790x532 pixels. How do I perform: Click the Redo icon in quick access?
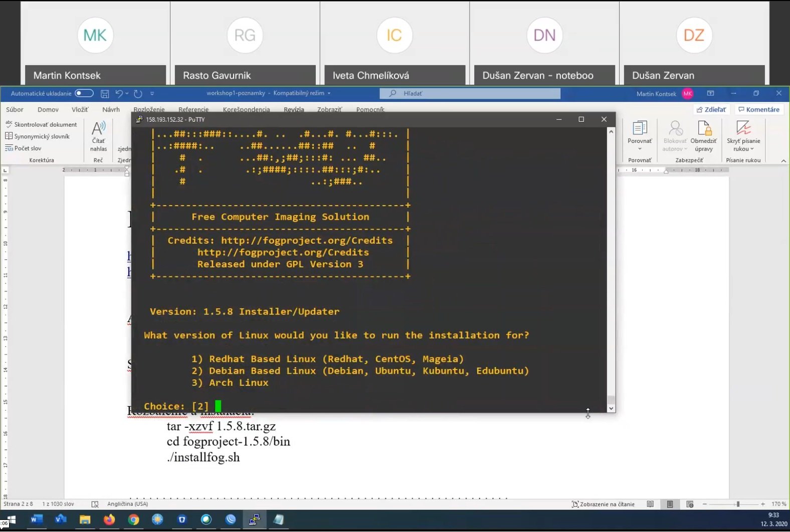tap(138, 93)
